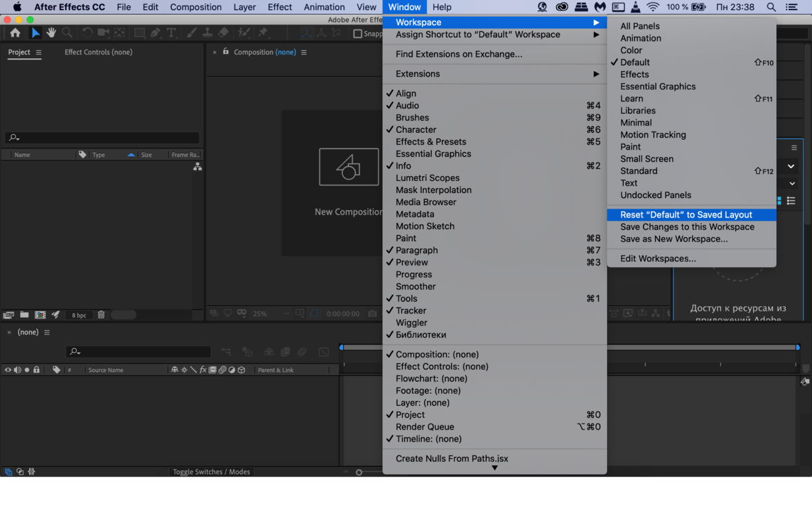Select the Clone Stamp tool
The image size is (812, 508).
(207, 33)
